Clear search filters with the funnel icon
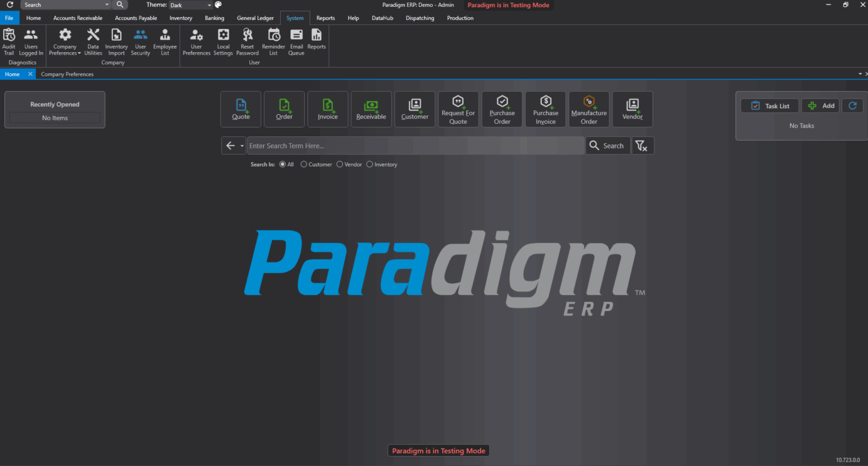 642,146
